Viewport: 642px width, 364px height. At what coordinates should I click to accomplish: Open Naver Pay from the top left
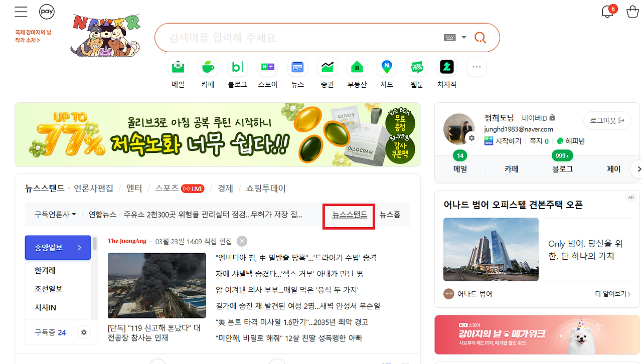coord(47,11)
